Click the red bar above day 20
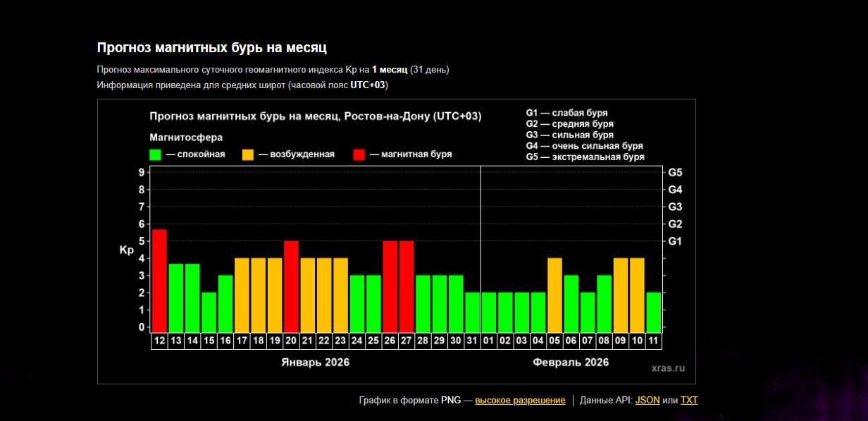The width and height of the screenshot is (868, 421). (291, 286)
